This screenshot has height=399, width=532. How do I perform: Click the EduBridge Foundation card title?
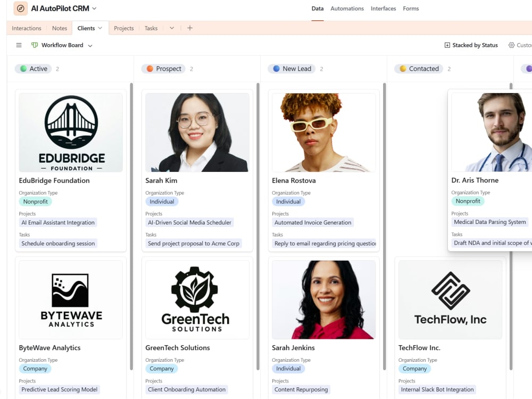coord(54,180)
